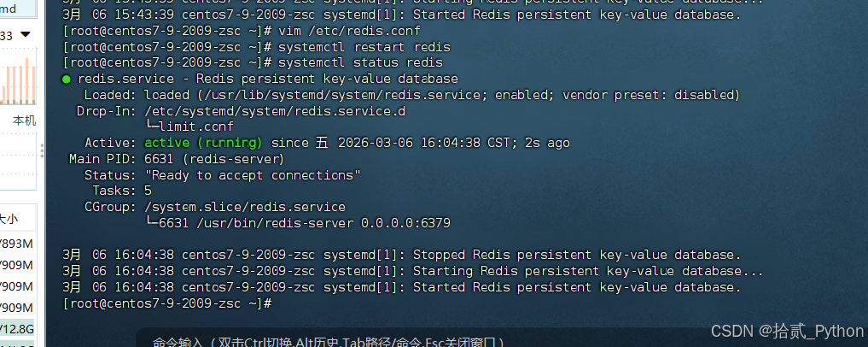The height and width of the screenshot is (347, 868).
Task: Click the 命令输入 command input bar
Action: tap(329, 342)
